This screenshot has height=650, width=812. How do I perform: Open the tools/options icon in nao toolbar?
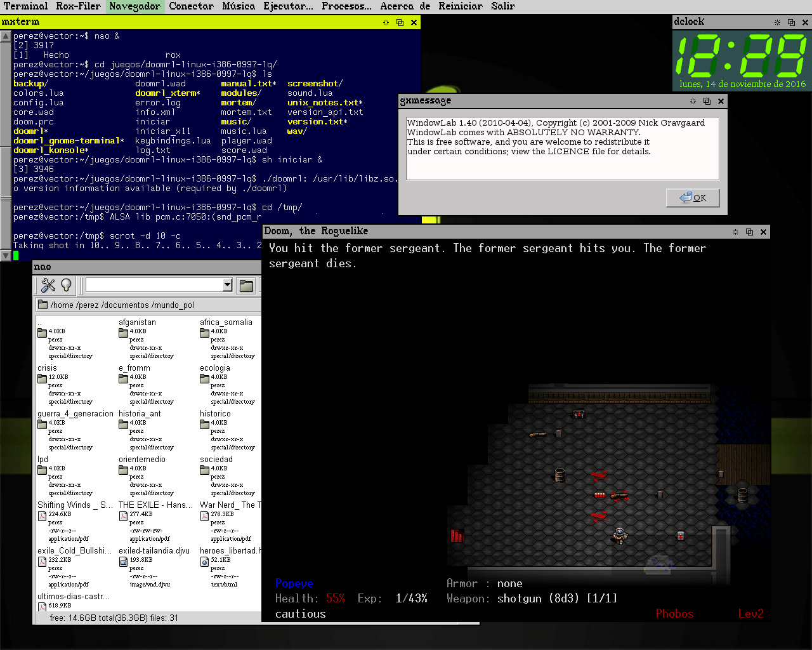click(x=48, y=286)
